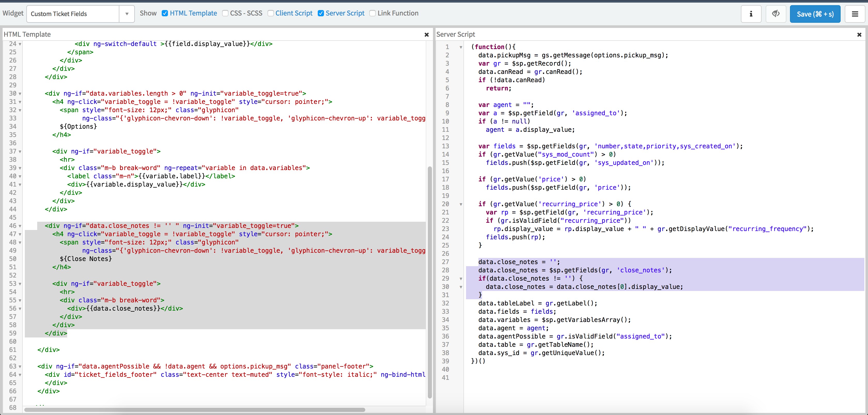Toggle the Link Function checkbox

(x=372, y=13)
